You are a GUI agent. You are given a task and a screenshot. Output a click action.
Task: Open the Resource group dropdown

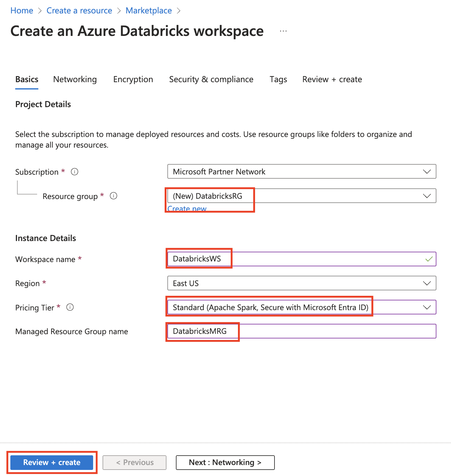[x=301, y=196]
